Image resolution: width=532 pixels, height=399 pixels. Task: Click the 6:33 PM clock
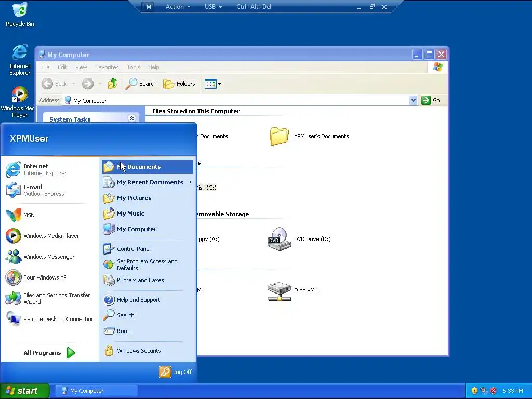click(x=513, y=391)
